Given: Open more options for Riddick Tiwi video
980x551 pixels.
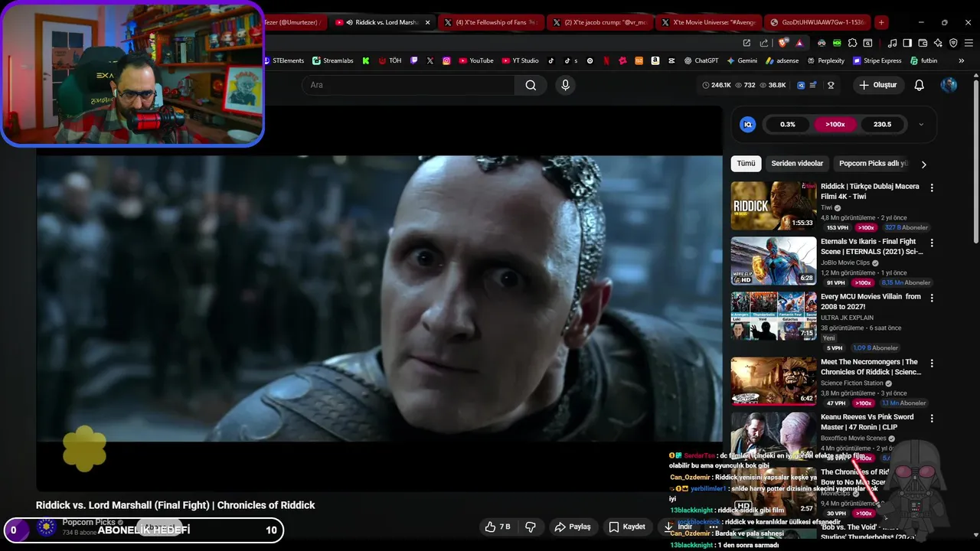Looking at the screenshot, I should 932,187.
